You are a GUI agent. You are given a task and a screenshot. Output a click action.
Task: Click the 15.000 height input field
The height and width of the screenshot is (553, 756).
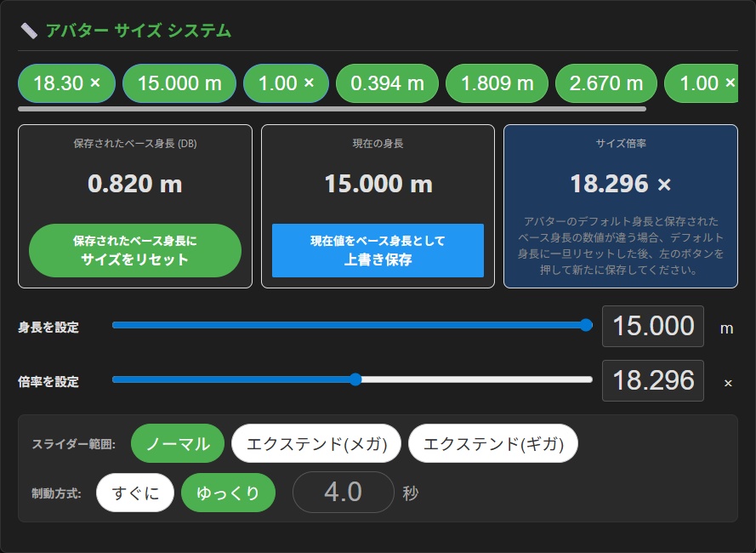click(653, 326)
